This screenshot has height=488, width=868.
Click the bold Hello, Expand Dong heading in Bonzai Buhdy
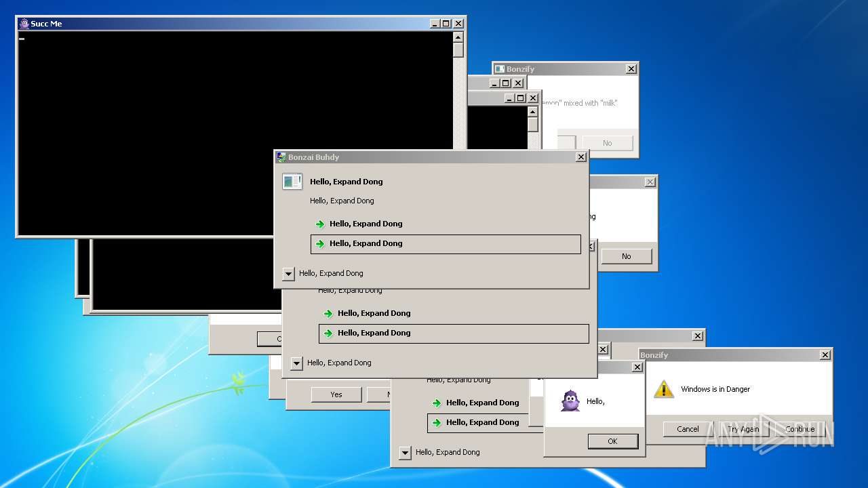pos(347,182)
